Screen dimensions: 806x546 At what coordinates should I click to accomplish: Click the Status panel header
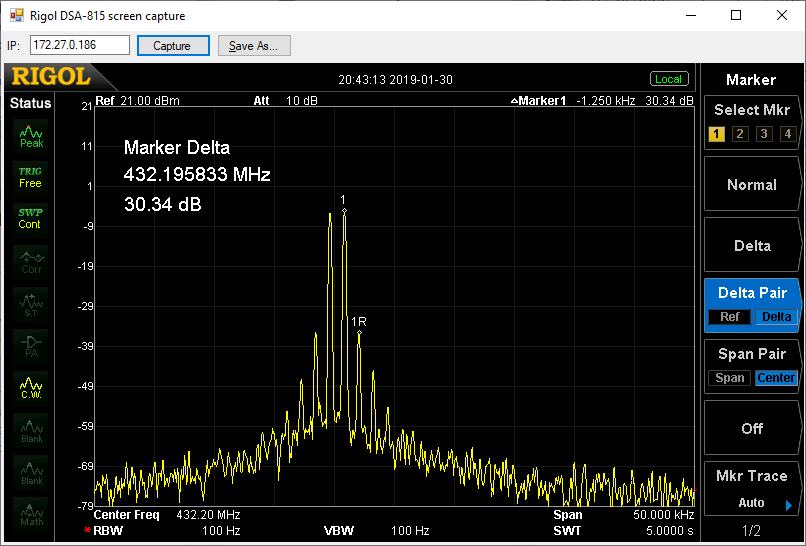pyautogui.click(x=31, y=103)
